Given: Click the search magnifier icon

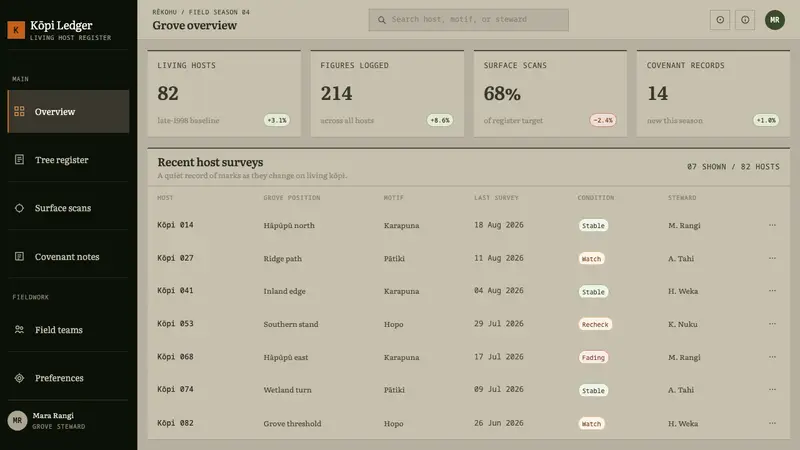Looking at the screenshot, I should (382, 20).
